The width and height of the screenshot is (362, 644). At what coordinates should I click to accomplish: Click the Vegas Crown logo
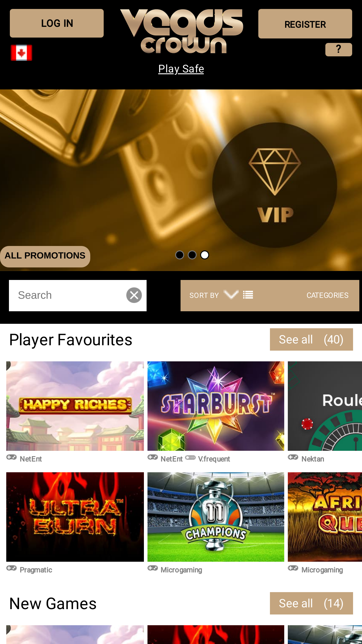[181, 31]
